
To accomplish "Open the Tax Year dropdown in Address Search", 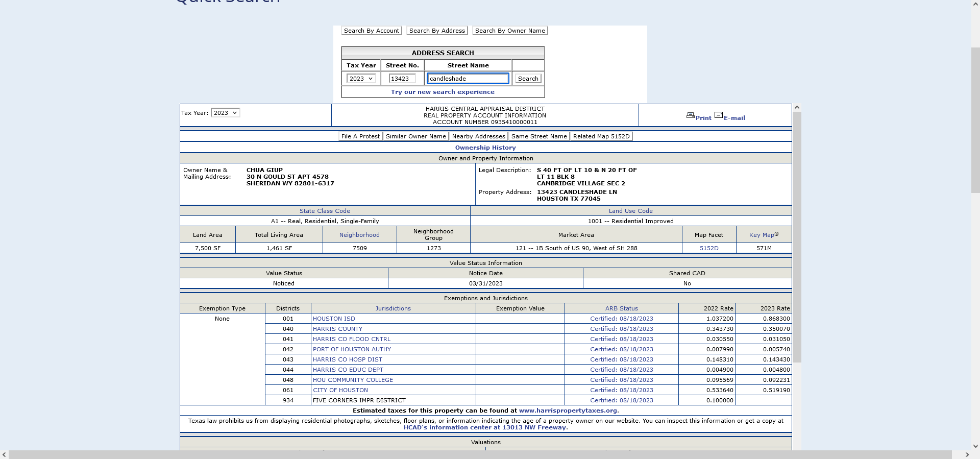I will coord(361,79).
